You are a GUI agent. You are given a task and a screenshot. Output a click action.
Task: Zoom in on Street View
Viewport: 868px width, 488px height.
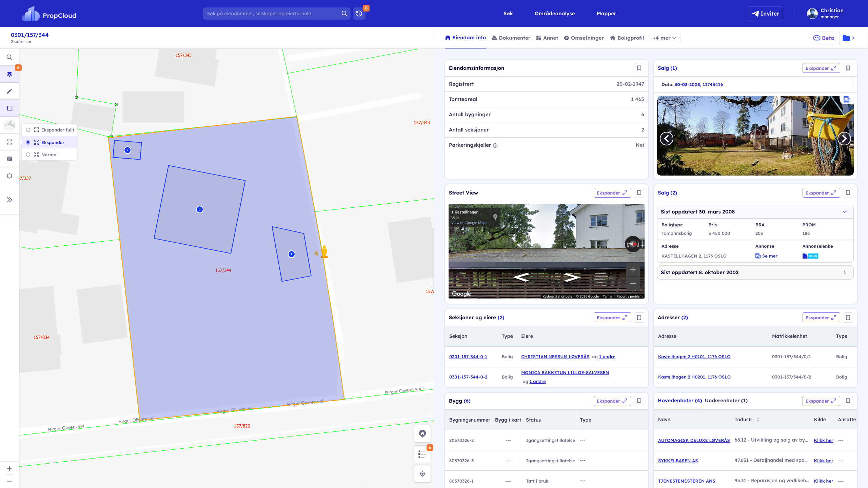pyautogui.click(x=633, y=270)
